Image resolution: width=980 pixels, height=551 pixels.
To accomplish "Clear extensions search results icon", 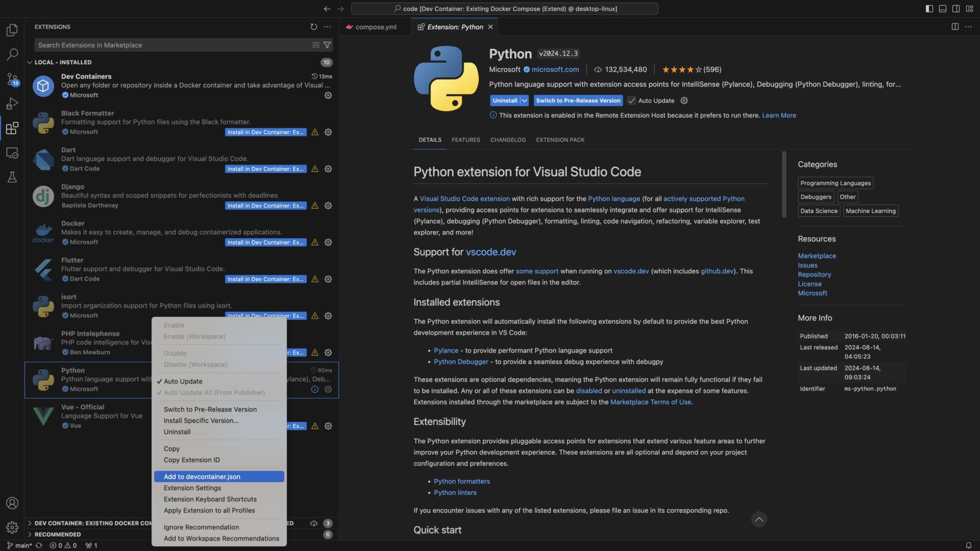I will (316, 45).
